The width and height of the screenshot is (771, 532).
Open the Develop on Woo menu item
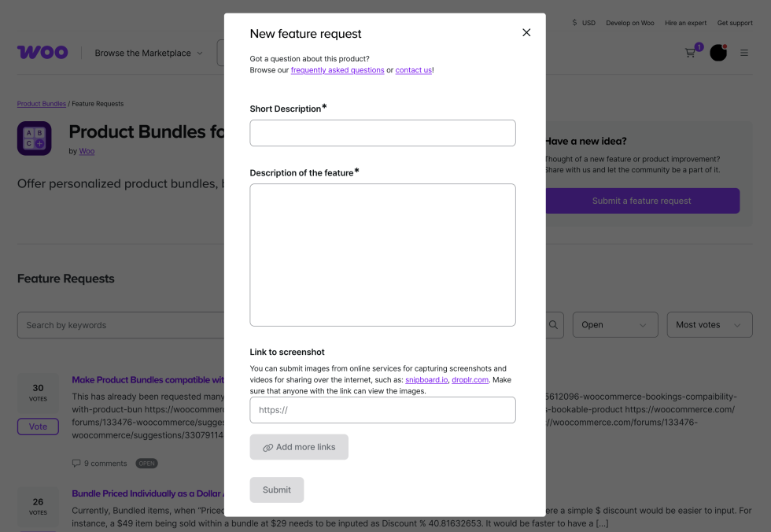(629, 23)
